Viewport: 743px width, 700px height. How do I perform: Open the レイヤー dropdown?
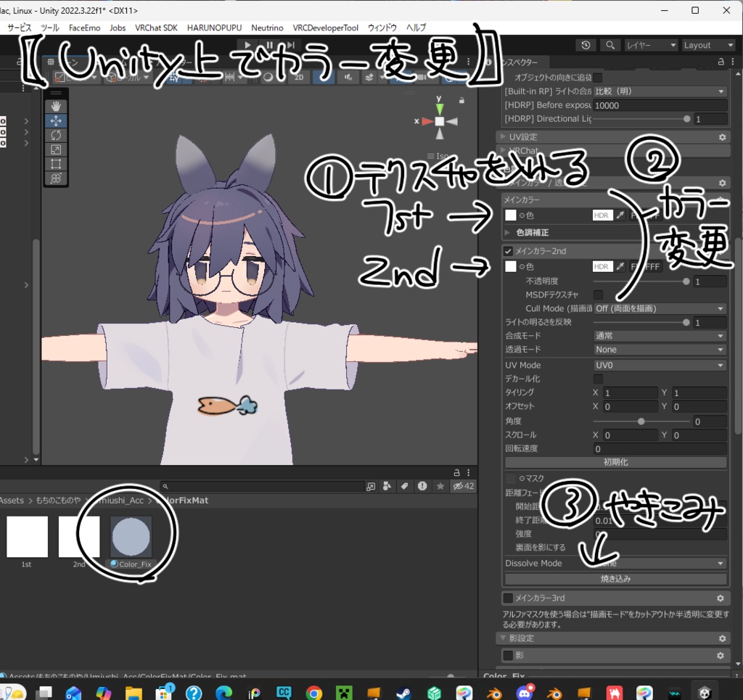tap(651, 46)
